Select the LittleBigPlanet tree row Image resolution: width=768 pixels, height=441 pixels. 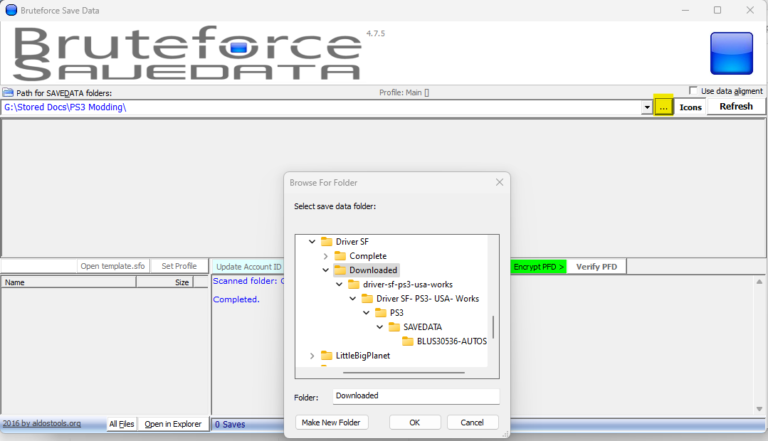362,356
